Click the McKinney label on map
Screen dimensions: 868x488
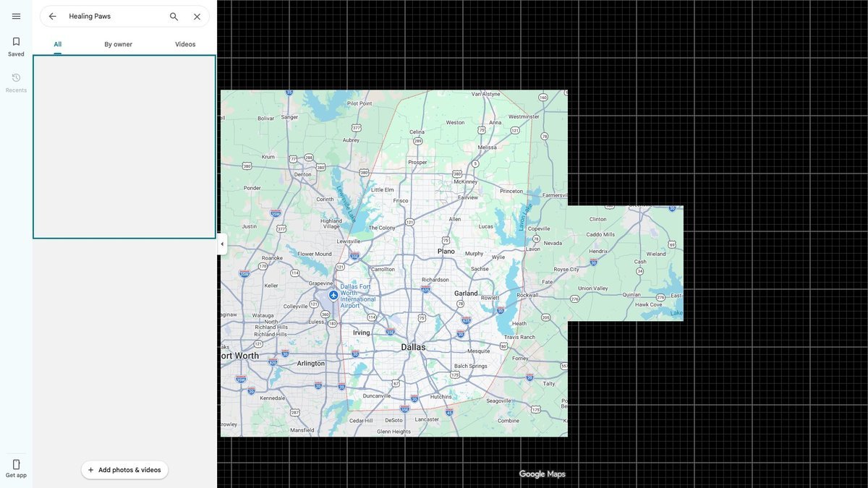pos(464,181)
